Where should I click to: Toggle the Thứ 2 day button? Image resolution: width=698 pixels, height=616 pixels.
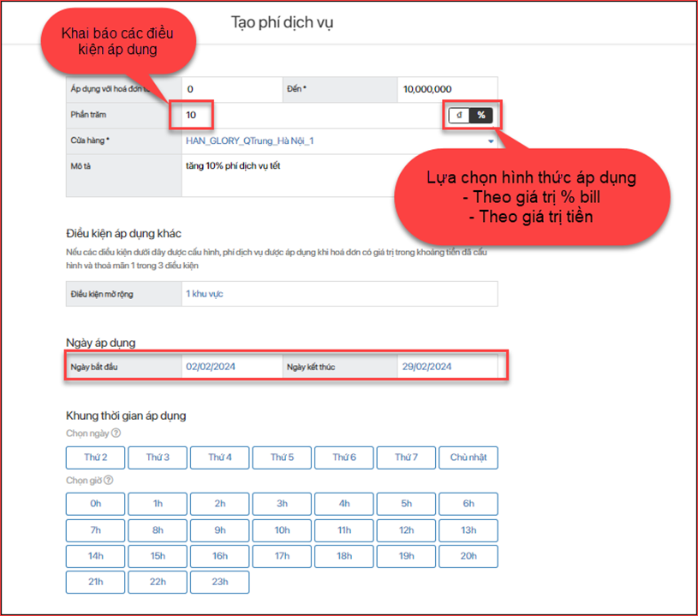click(x=95, y=458)
